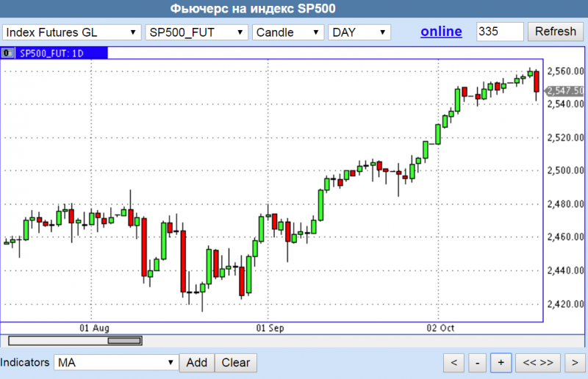Zoom out with the minus button
This screenshot has height=379, width=588.
tap(477, 363)
